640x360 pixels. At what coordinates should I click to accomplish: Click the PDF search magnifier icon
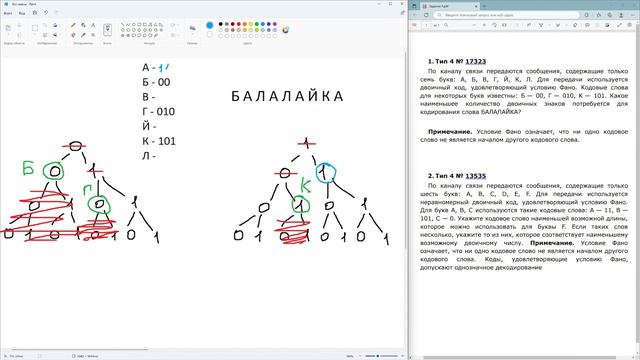click(x=446, y=25)
